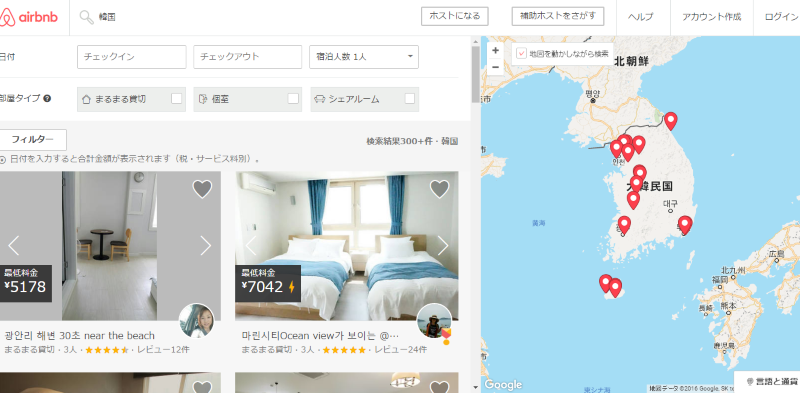Check the シェアルーム room type box
The width and height of the screenshot is (800, 393).
tap(410, 99)
